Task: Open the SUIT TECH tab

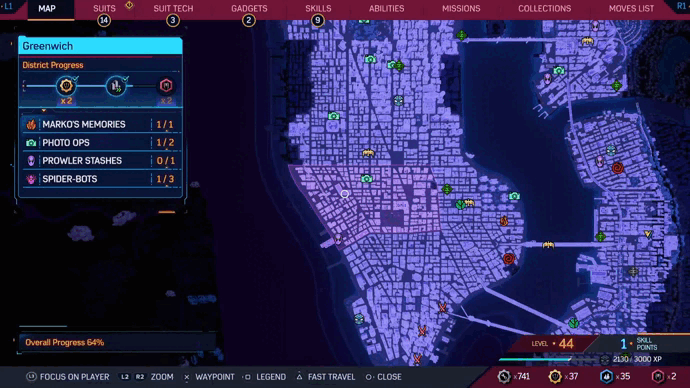Action: click(173, 8)
